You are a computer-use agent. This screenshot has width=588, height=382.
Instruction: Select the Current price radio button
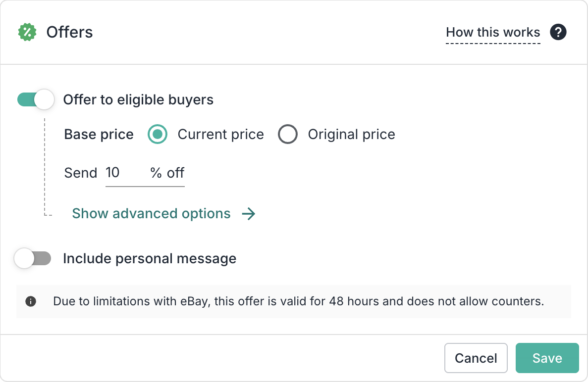(x=158, y=135)
